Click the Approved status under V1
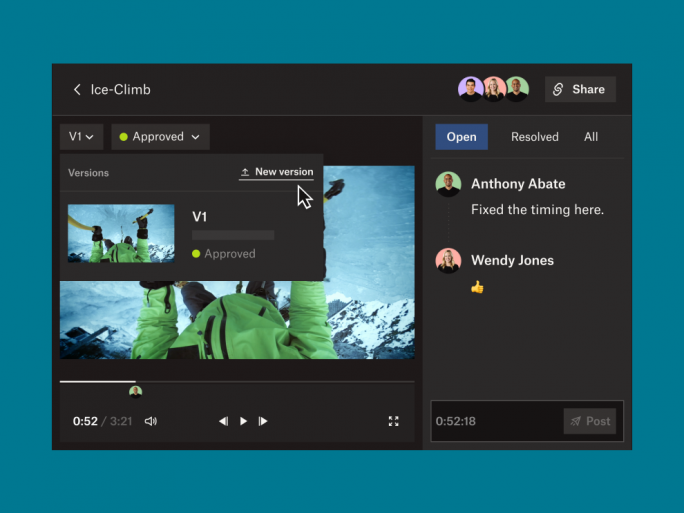Viewport: 684px width, 513px height. (224, 254)
